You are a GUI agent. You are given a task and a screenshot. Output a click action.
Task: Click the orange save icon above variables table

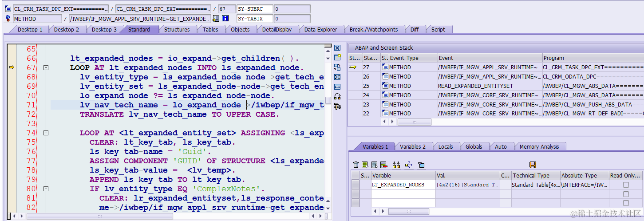[x=533, y=165]
